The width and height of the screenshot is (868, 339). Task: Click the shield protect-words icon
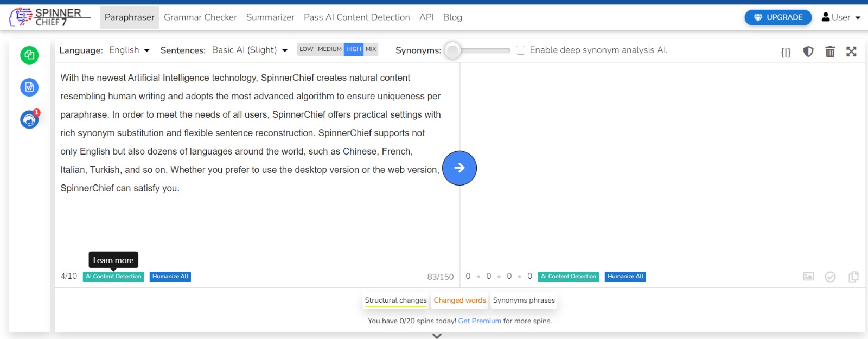[x=808, y=52]
